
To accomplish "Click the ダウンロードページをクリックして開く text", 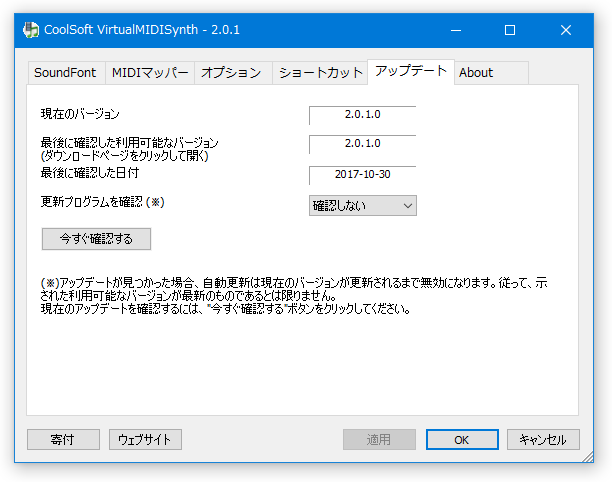I will point(125,156).
